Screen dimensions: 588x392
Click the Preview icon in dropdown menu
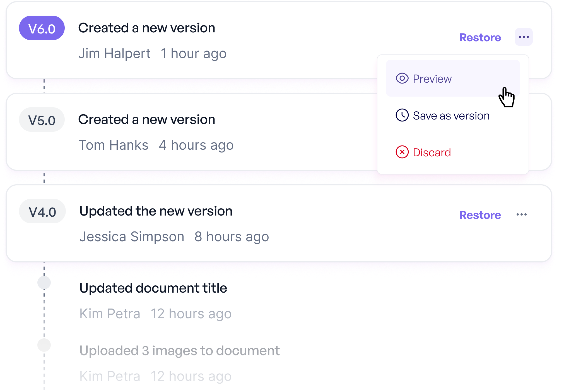[x=402, y=79]
